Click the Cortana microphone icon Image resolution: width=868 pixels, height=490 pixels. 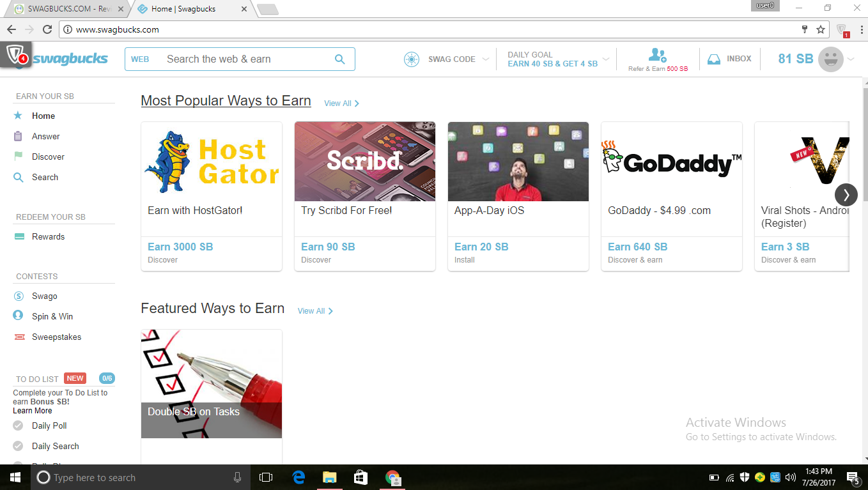click(x=237, y=477)
